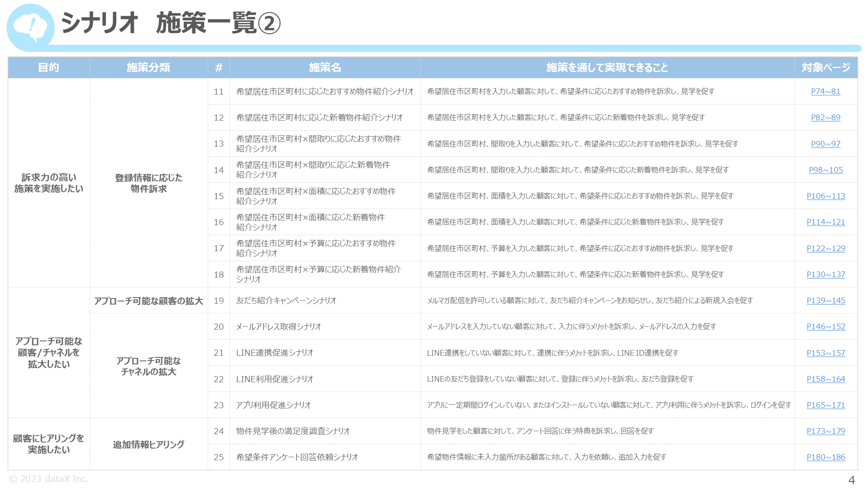This screenshot has height=488, width=868.
Task: Open page link P180~186
Action: pos(825,457)
